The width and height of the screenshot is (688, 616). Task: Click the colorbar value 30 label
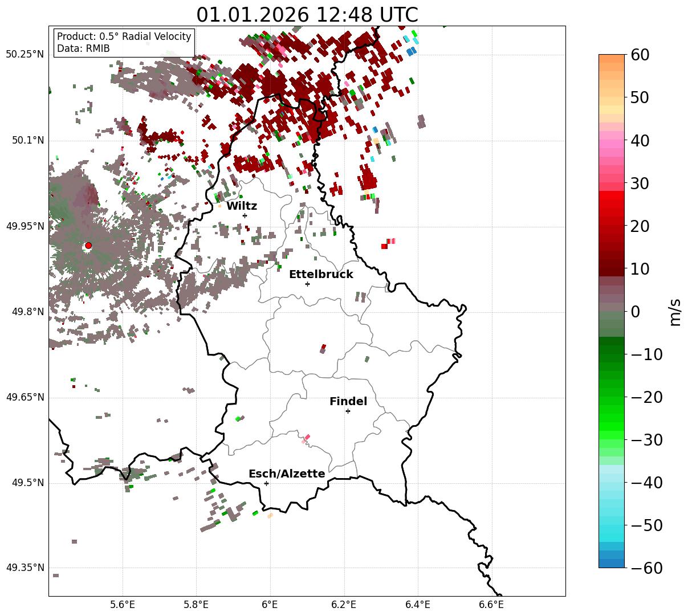point(638,183)
